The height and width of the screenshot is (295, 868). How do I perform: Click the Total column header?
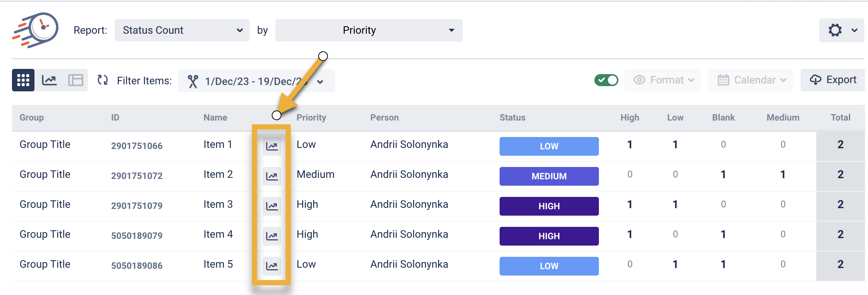coord(840,118)
